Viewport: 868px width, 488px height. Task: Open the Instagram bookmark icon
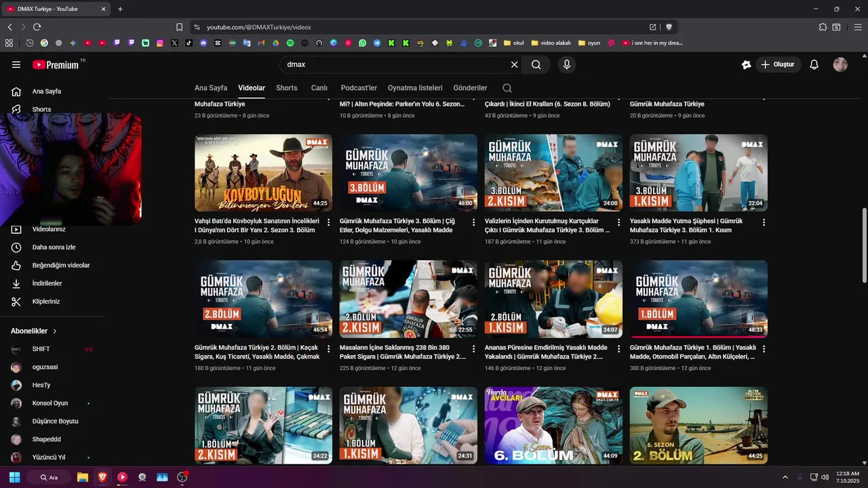pyautogui.click(x=160, y=43)
